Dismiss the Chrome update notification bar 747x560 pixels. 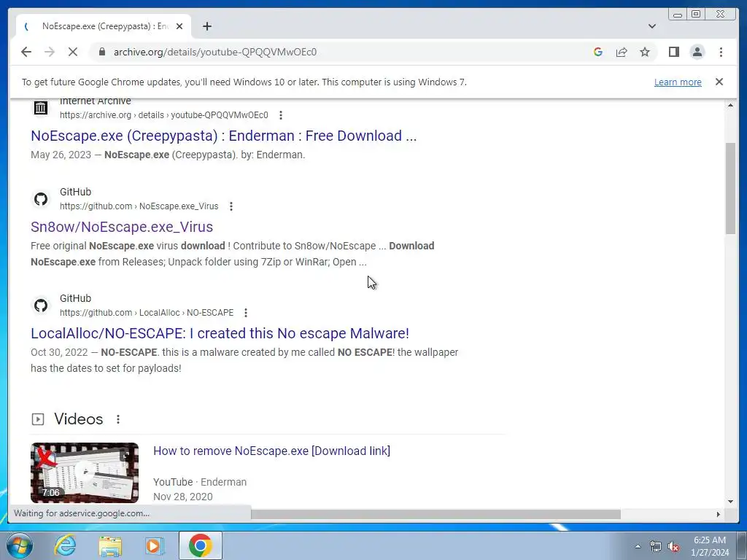coord(719,82)
